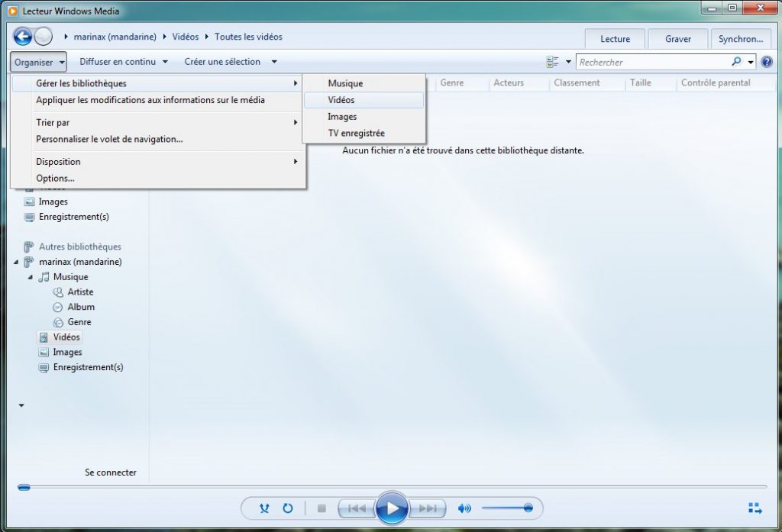Switch to the Lecture tab

coord(615,39)
